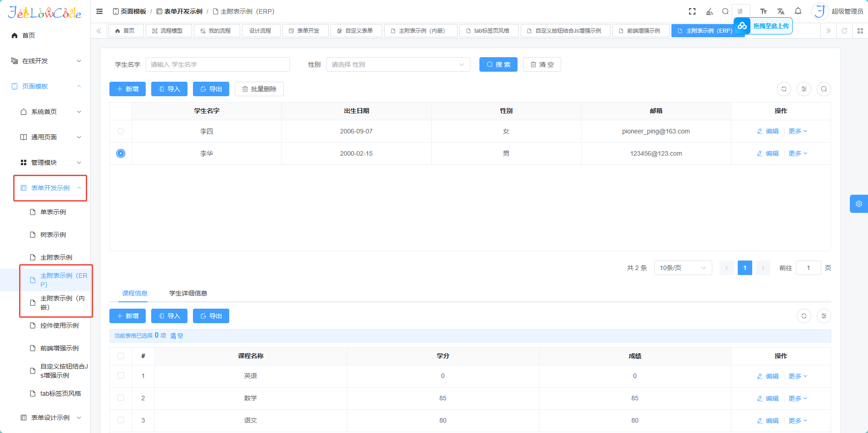Open 单表示例 in the sidebar
This screenshot has width=868, height=433.
point(53,212)
